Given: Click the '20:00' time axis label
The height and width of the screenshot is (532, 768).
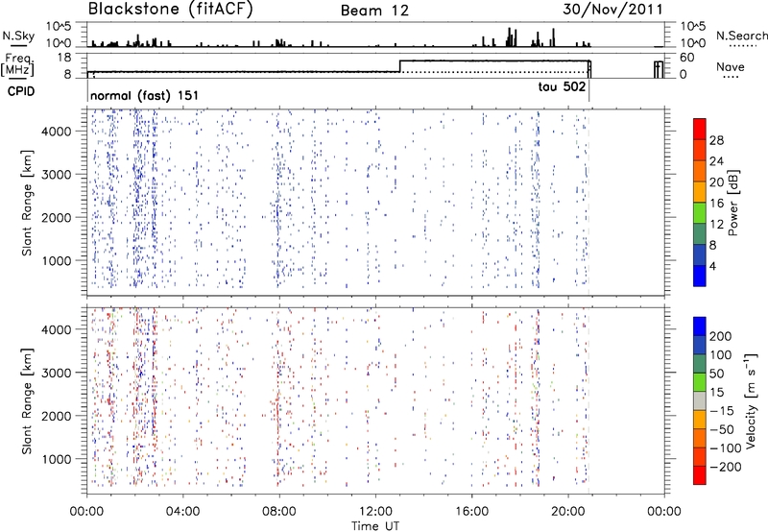Looking at the screenshot, I should [x=568, y=512].
